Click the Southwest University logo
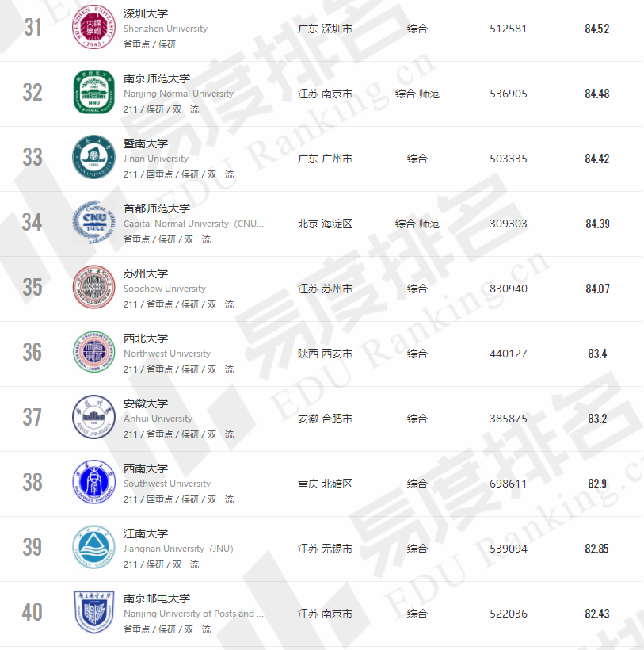644x650 pixels. click(94, 484)
